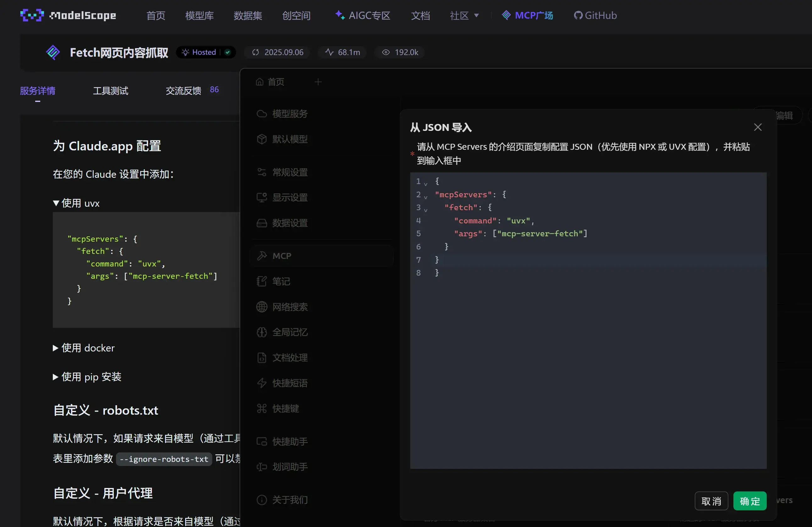Open 模型库 in the top nav
812x527 pixels.
coord(200,15)
